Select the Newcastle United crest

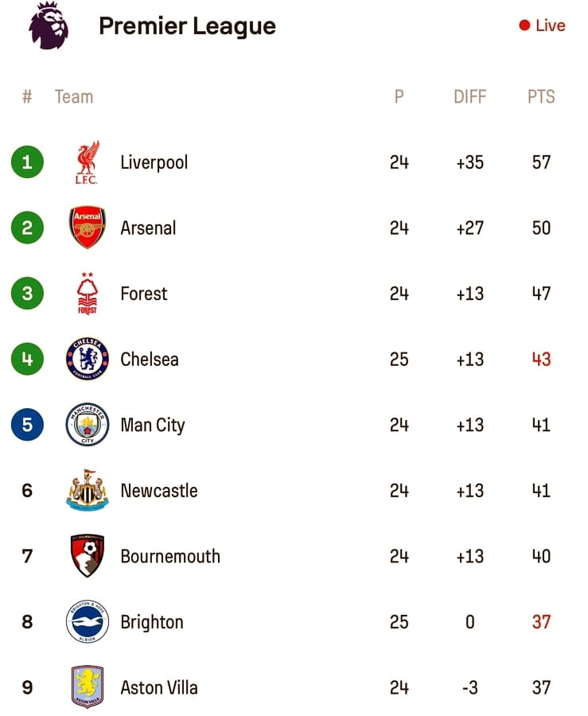88,490
